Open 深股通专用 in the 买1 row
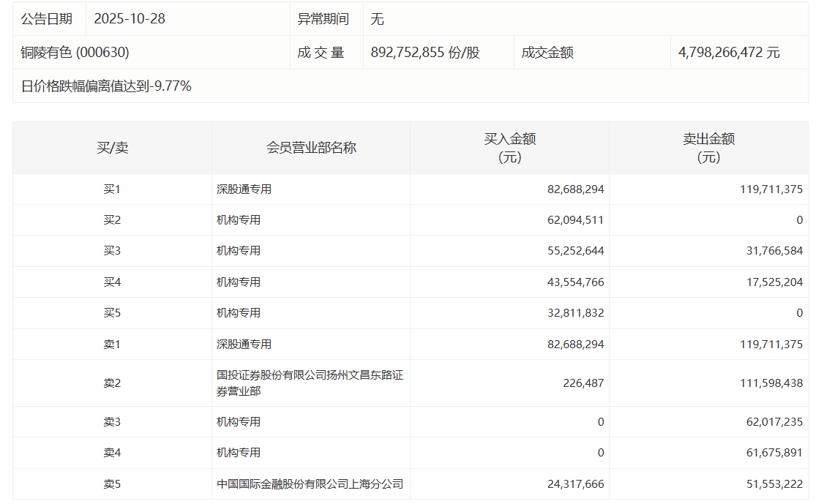816x504 pixels. point(244,189)
